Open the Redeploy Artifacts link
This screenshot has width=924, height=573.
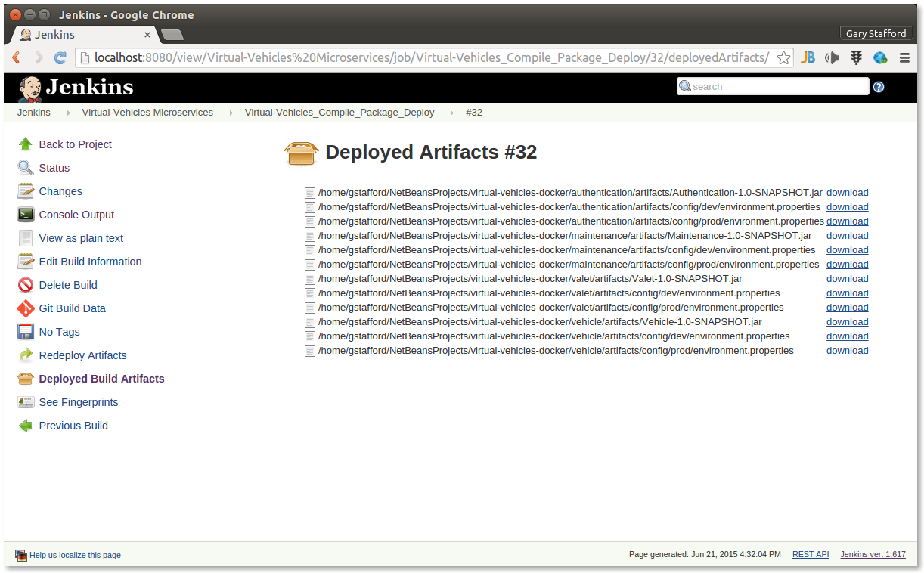pos(82,355)
